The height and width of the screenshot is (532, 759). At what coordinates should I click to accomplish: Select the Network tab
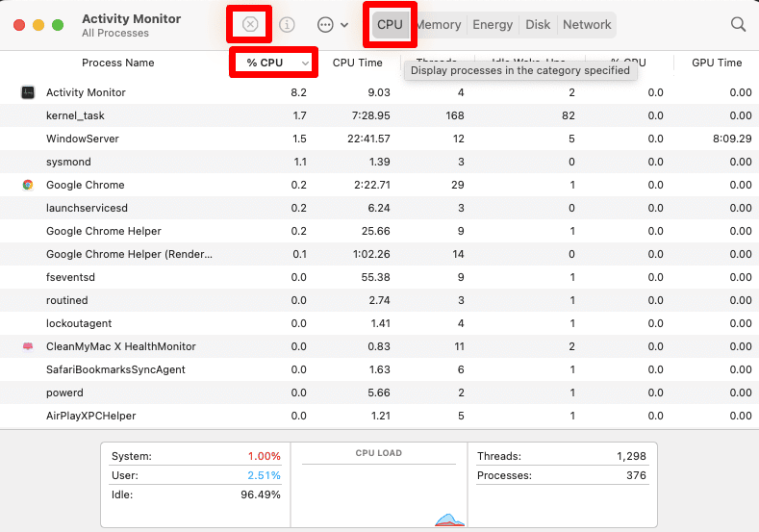(587, 25)
